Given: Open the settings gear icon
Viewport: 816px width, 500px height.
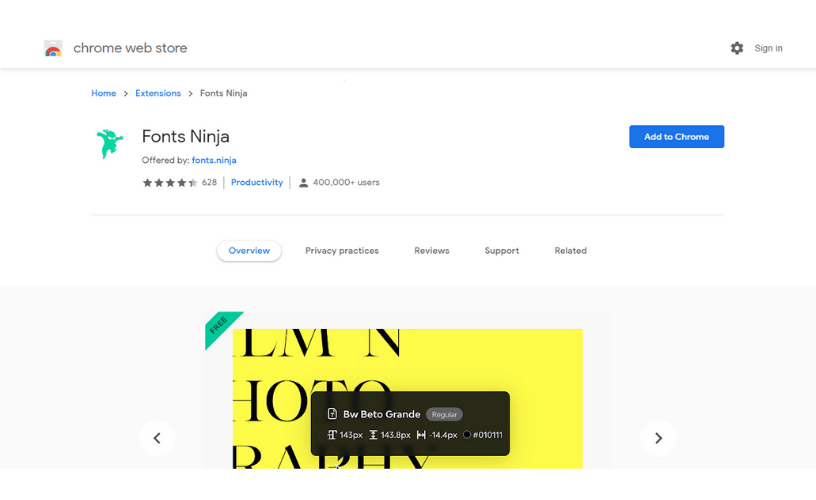Looking at the screenshot, I should click(736, 48).
